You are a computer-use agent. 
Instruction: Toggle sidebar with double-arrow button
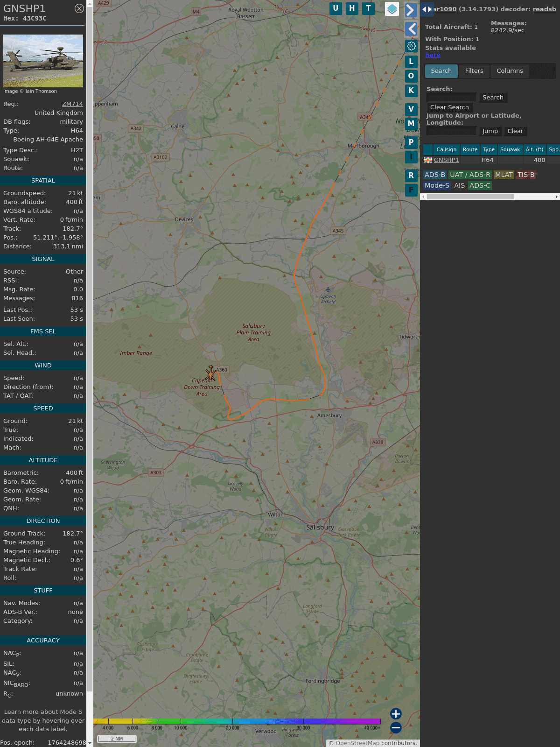pyautogui.click(x=427, y=9)
